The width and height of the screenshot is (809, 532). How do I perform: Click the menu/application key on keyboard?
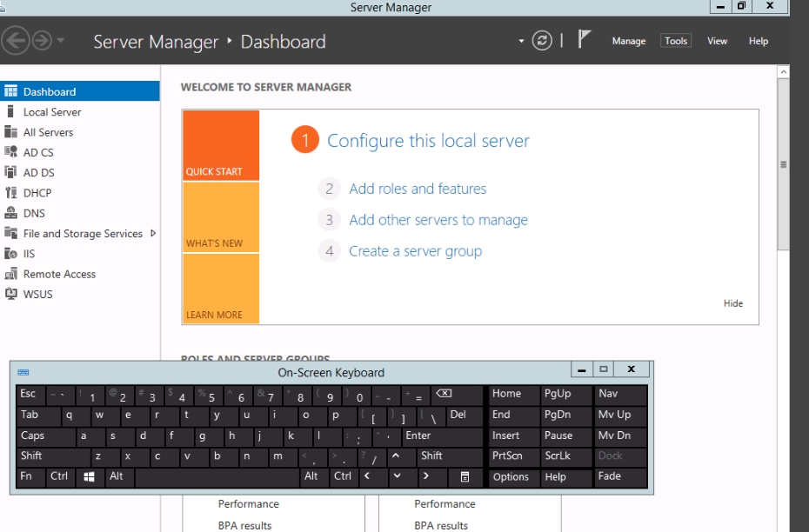pos(465,477)
